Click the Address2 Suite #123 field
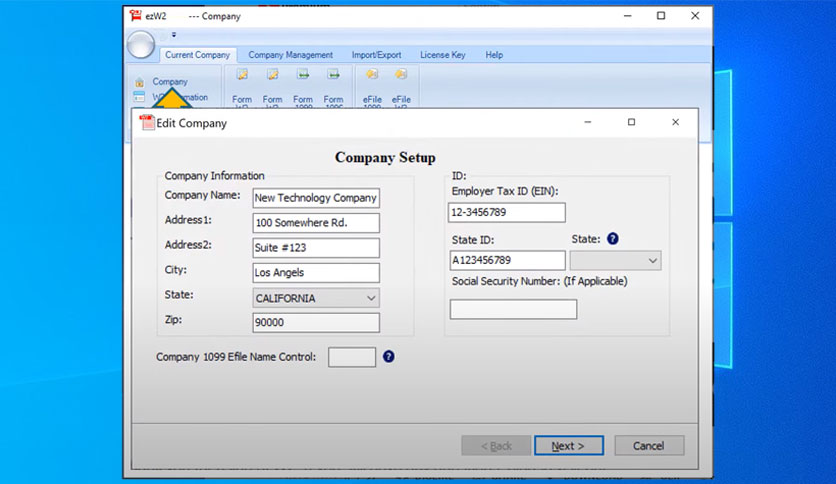 coord(316,248)
